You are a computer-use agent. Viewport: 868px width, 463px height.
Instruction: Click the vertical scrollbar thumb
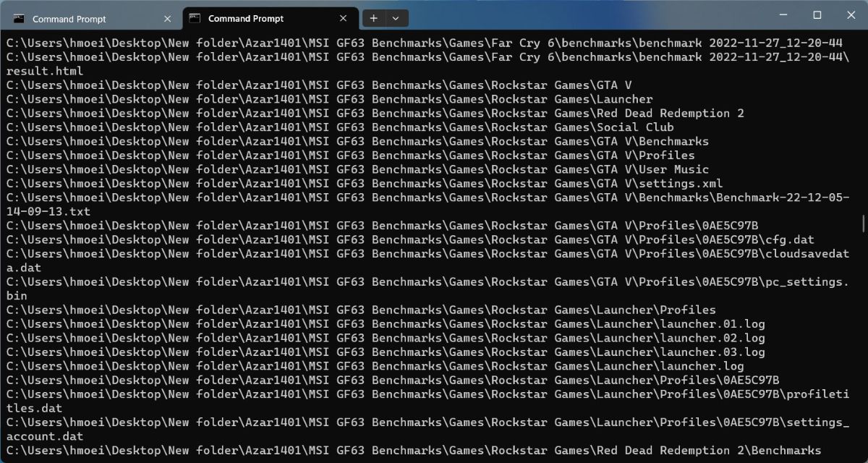point(863,223)
